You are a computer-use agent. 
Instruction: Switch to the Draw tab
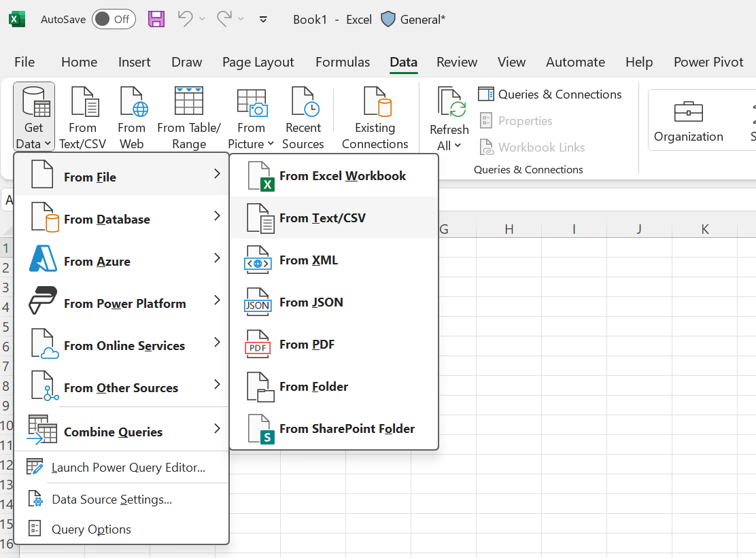[186, 62]
